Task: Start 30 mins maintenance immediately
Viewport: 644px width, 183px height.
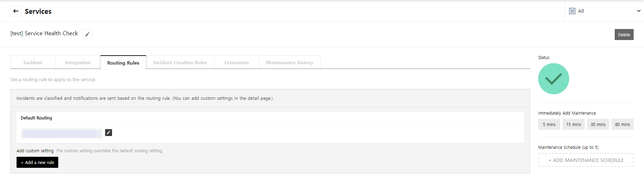Action: tap(598, 124)
